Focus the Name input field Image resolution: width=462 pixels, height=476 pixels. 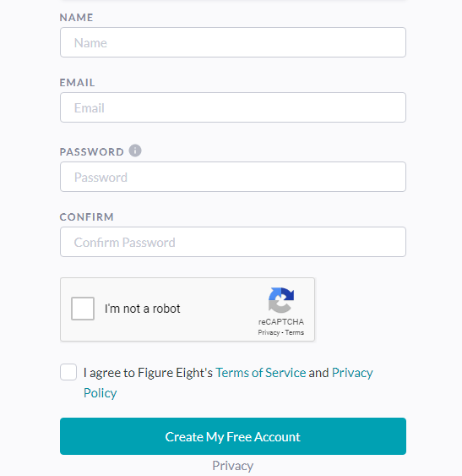pos(233,42)
